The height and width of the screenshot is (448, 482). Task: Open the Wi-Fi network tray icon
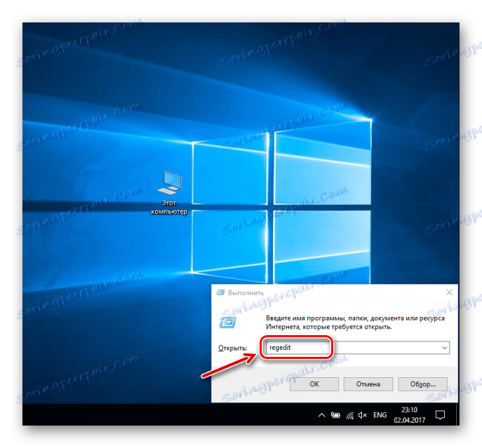(x=350, y=416)
